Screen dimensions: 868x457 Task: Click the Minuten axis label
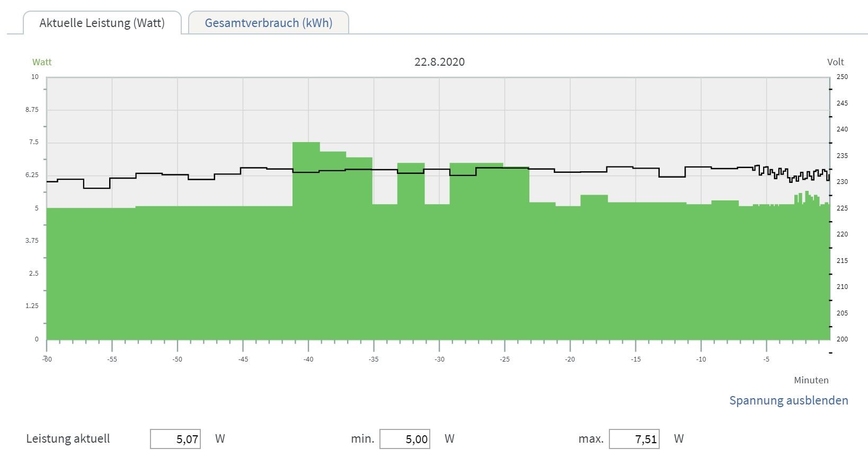point(811,380)
